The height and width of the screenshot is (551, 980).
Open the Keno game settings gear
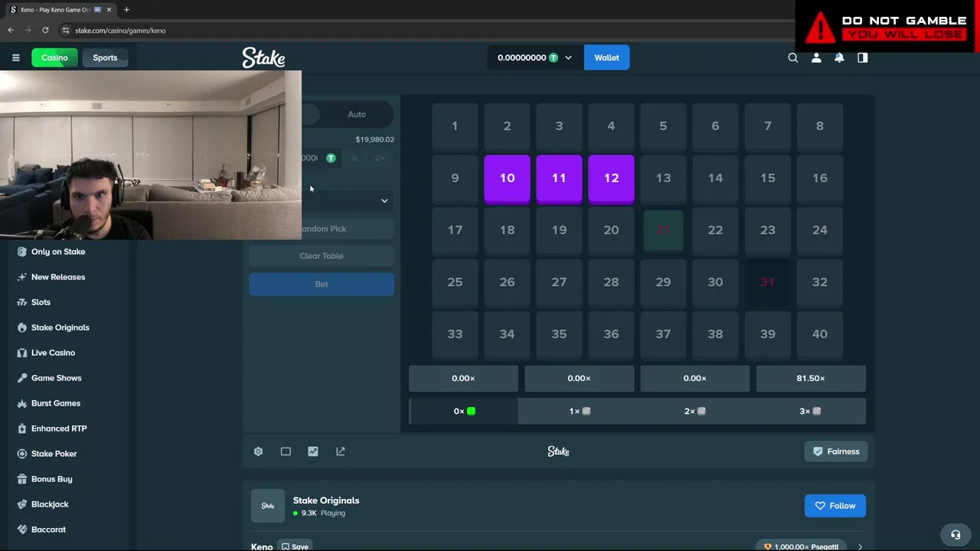[258, 452]
